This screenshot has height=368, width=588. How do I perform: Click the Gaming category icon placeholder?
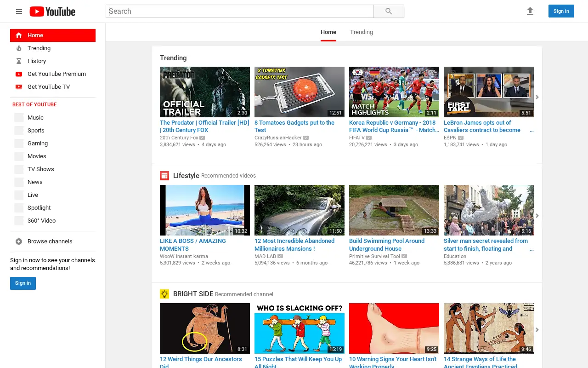point(19,144)
